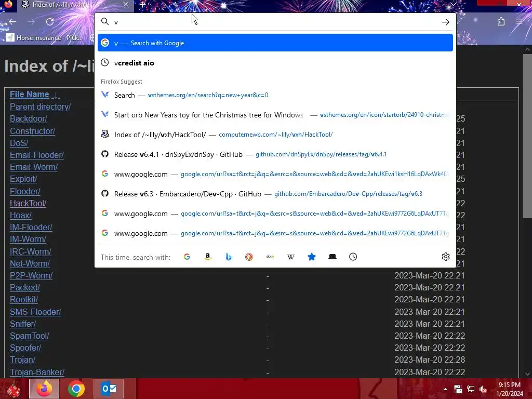Search bookmarks using the star icon
Screen dimensions: 532x399
click(x=312, y=257)
